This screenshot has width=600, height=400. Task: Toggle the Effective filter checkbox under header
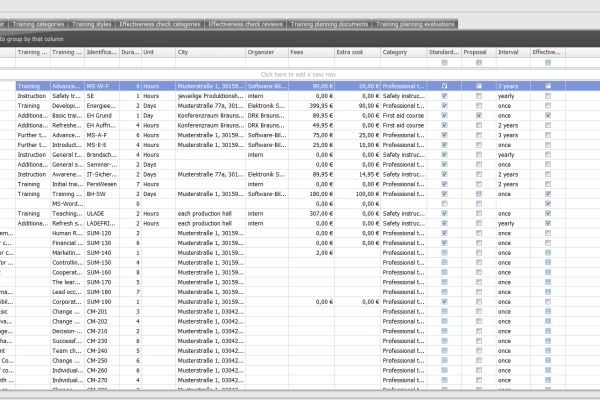(x=548, y=62)
